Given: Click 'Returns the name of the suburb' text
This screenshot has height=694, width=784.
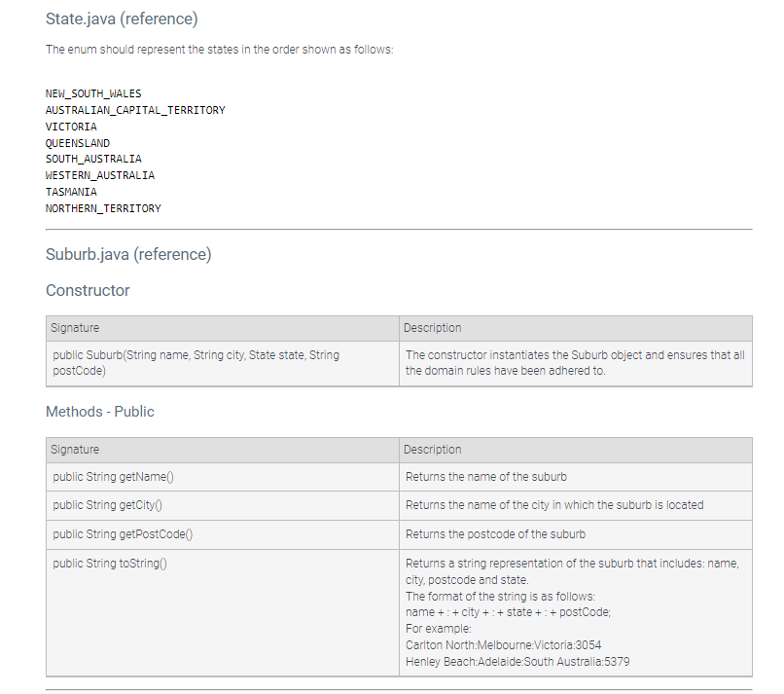Looking at the screenshot, I should [x=486, y=477].
